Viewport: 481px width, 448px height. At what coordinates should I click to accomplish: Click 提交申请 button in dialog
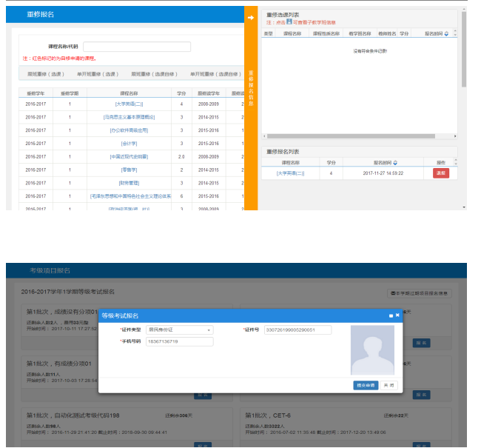click(365, 385)
